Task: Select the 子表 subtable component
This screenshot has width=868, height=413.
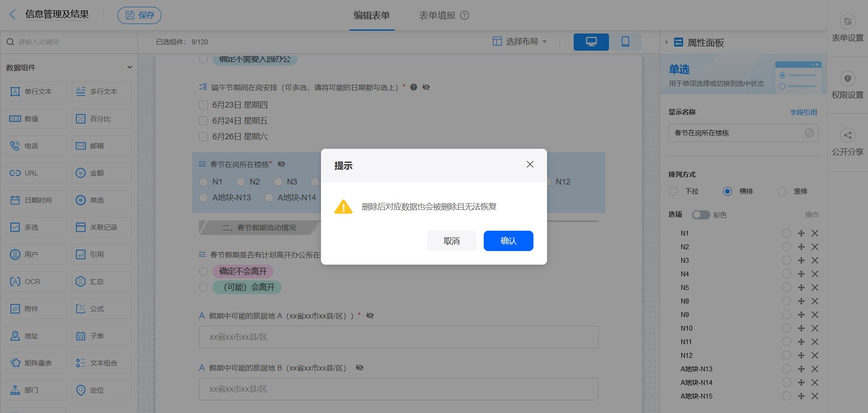Action: [x=101, y=336]
